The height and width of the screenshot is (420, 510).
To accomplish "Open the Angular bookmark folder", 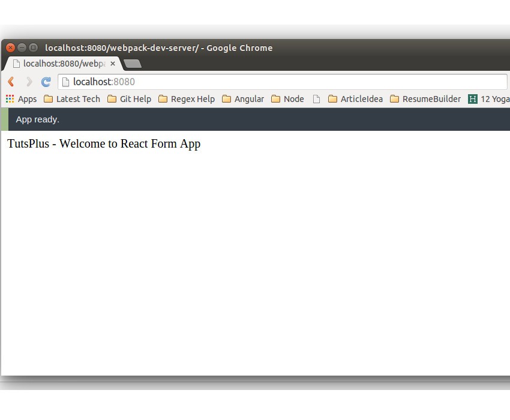I will pos(243,99).
